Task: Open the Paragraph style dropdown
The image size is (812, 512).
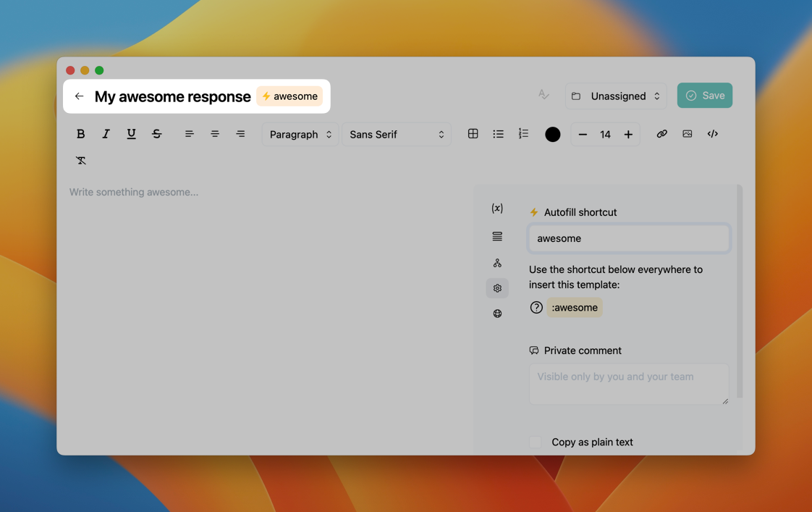Action: point(300,135)
